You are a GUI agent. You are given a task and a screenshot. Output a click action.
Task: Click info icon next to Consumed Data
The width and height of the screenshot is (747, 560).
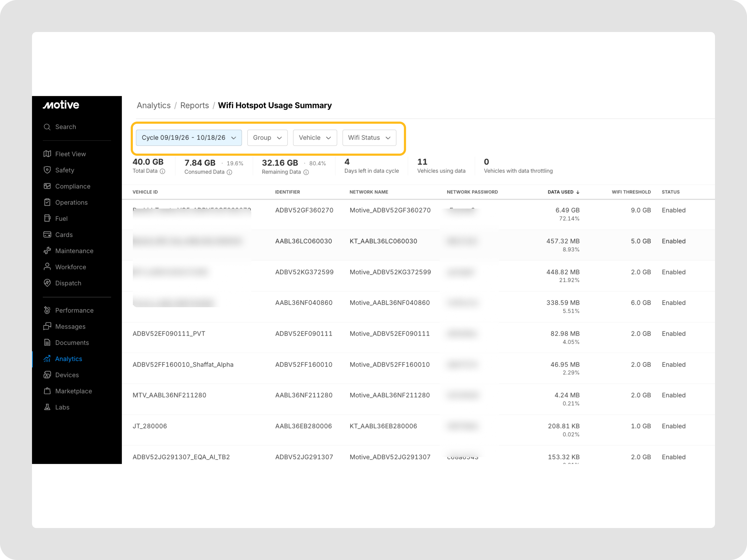(229, 172)
